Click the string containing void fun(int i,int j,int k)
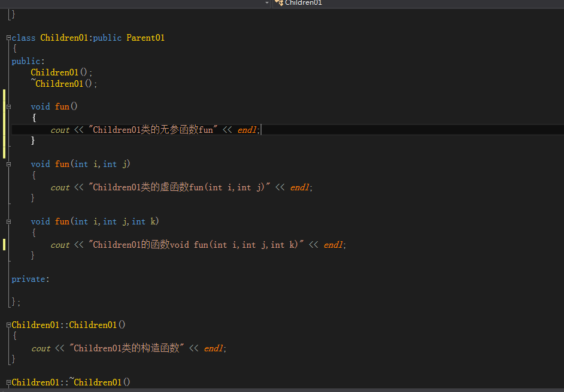This screenshot has width=564, height=392. click(196, 245)
